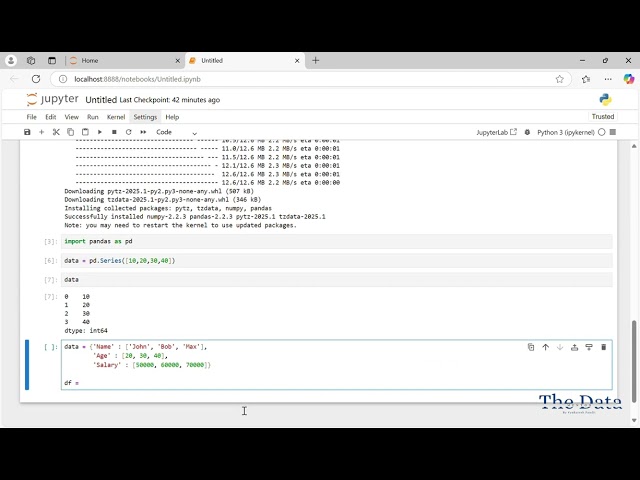Open the File menu

point(31,117)
